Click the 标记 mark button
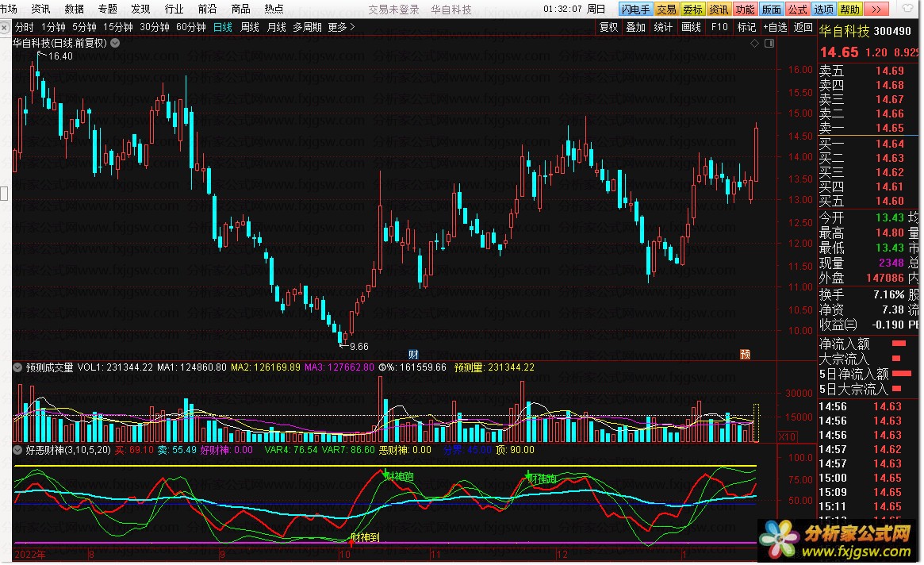 pyautogui.click(x=746, y=27)
